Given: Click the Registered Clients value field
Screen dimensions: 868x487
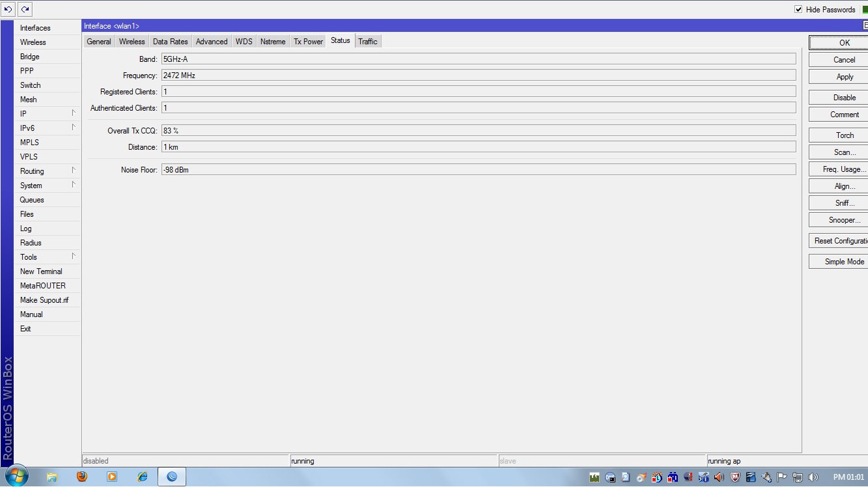Looking at the screenshot, I should point(479,92).
